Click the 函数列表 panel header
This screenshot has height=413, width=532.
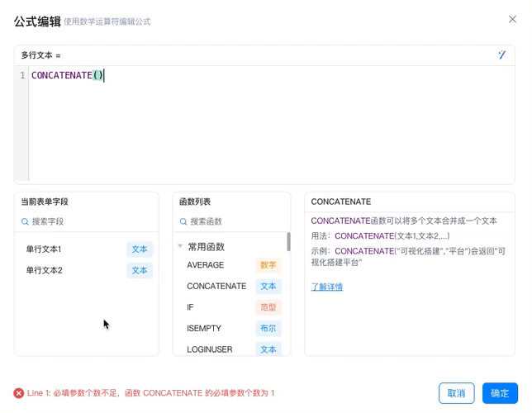pyautogui.click(x=195, y=202)
